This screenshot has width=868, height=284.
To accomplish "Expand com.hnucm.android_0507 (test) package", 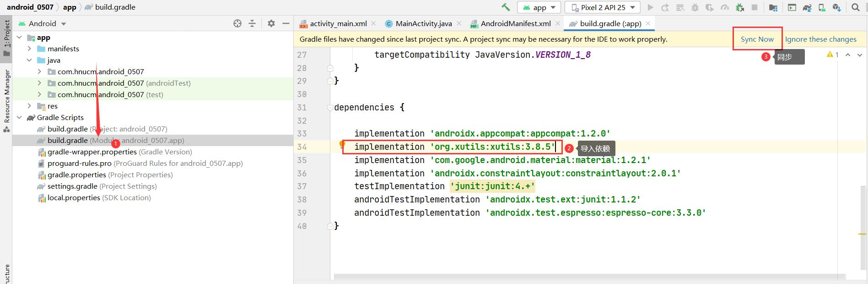I will point(39,94).
